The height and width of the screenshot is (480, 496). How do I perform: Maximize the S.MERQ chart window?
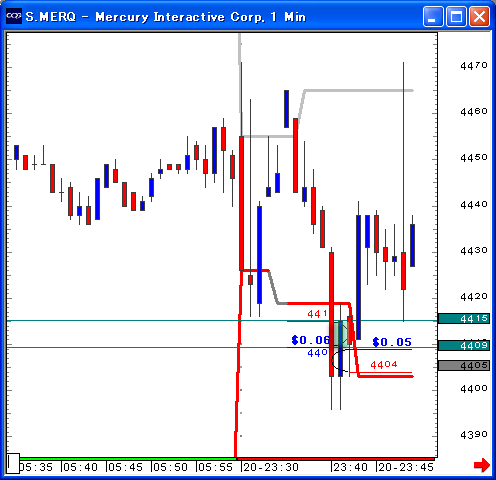point(456,16)
